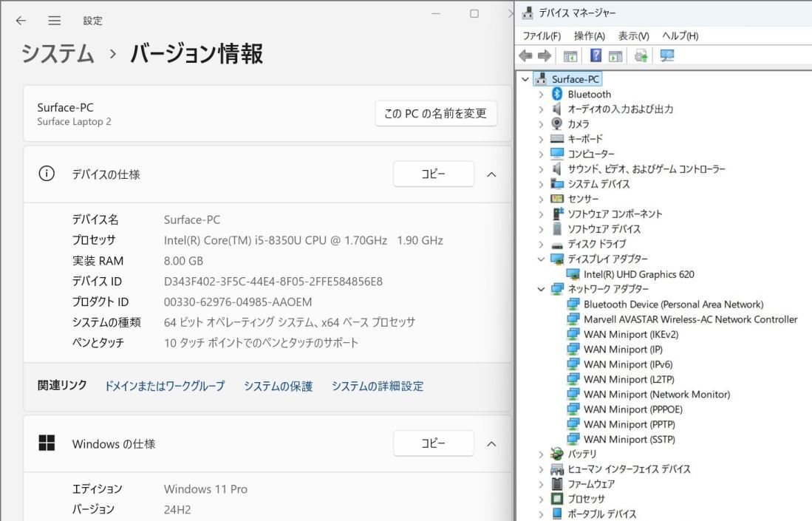Screen dimensions: 812x521
Task: Click the ヒューマン インターフェイス デバイス icon
Action: [x=556, y=469]
